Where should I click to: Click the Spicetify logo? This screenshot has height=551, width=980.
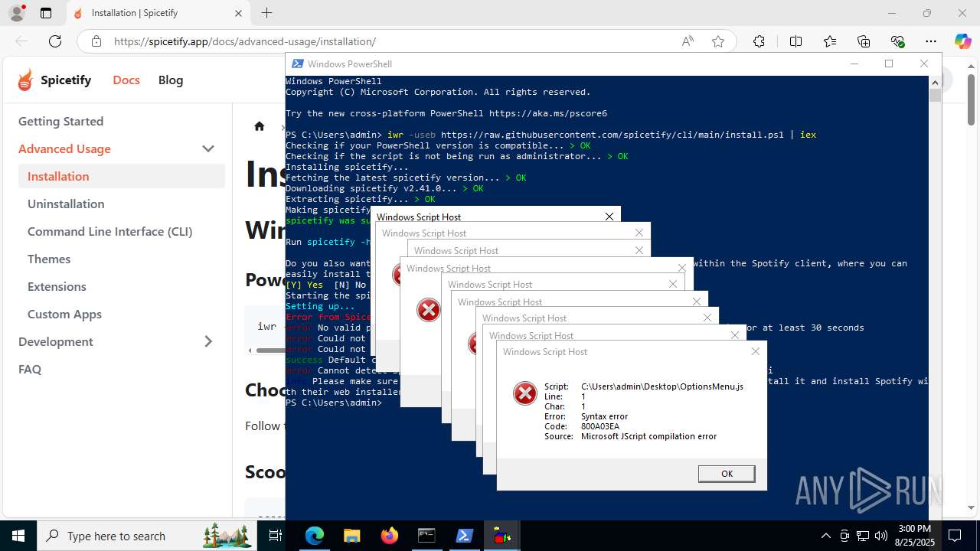click(x=54, y=80)
